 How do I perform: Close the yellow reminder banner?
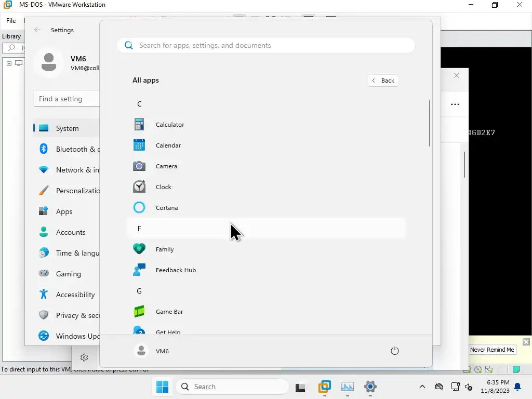526,342
